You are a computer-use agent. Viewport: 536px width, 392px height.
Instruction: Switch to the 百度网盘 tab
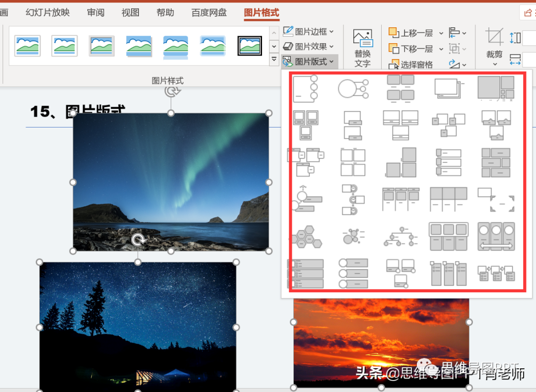pos(209,12)
